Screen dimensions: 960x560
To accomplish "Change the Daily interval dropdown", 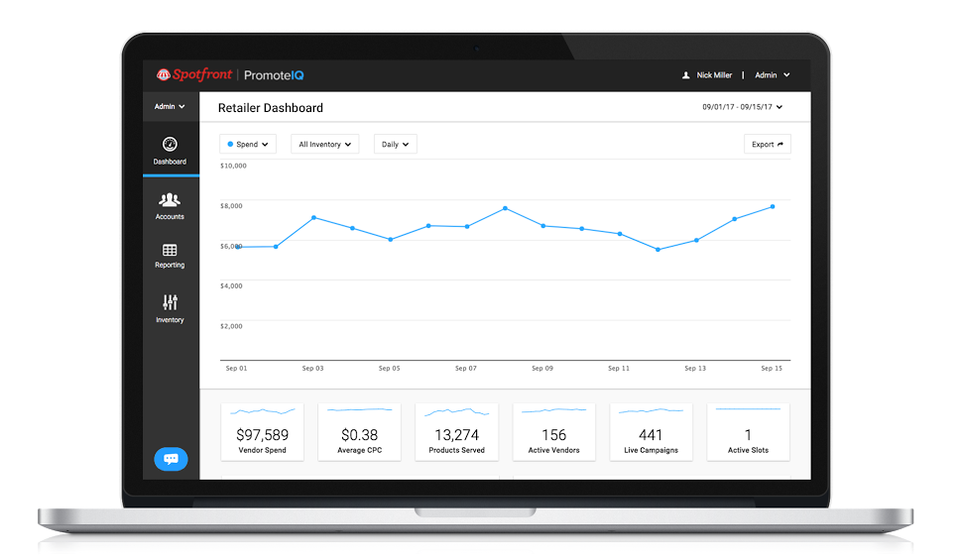I will (x=395, y=145).
